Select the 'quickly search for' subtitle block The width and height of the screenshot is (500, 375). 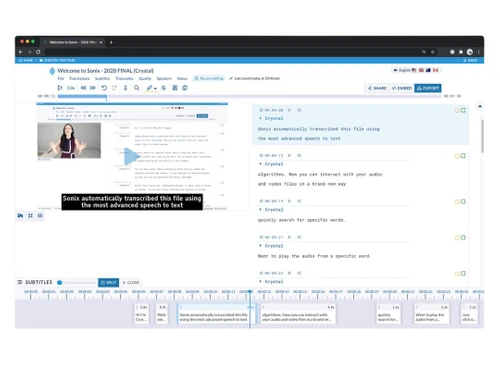coord(389,314)
